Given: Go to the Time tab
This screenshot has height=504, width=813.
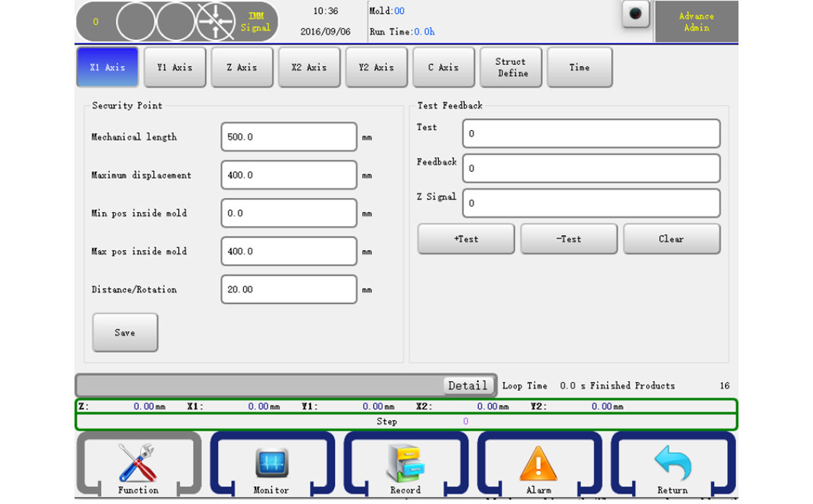Looking at the screenshot, I should coord(579,67).
